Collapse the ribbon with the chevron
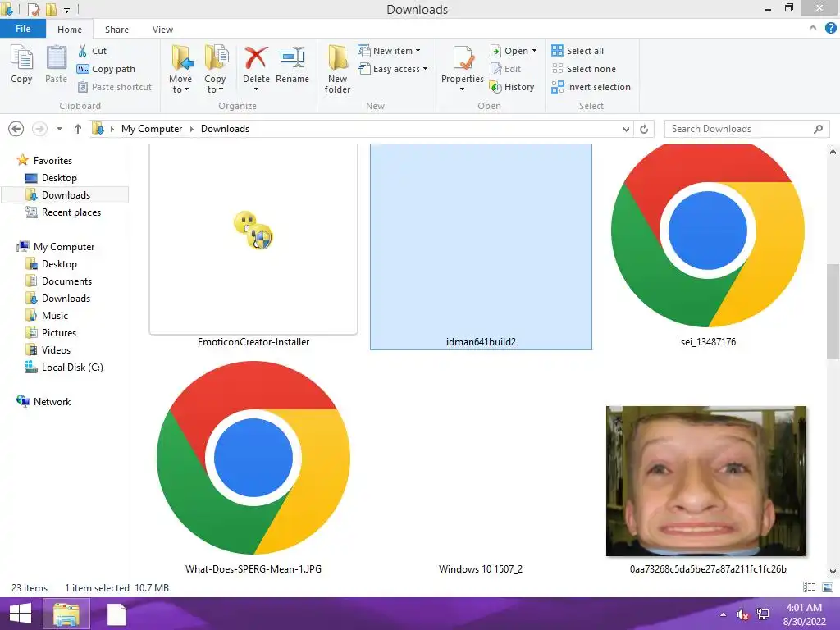840x630 pixels. point(813,28)
